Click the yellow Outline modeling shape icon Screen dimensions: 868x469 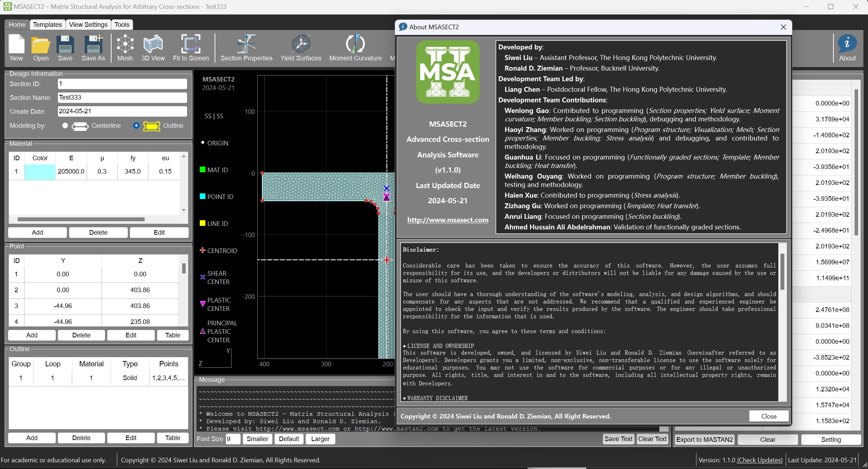(152, 126)
